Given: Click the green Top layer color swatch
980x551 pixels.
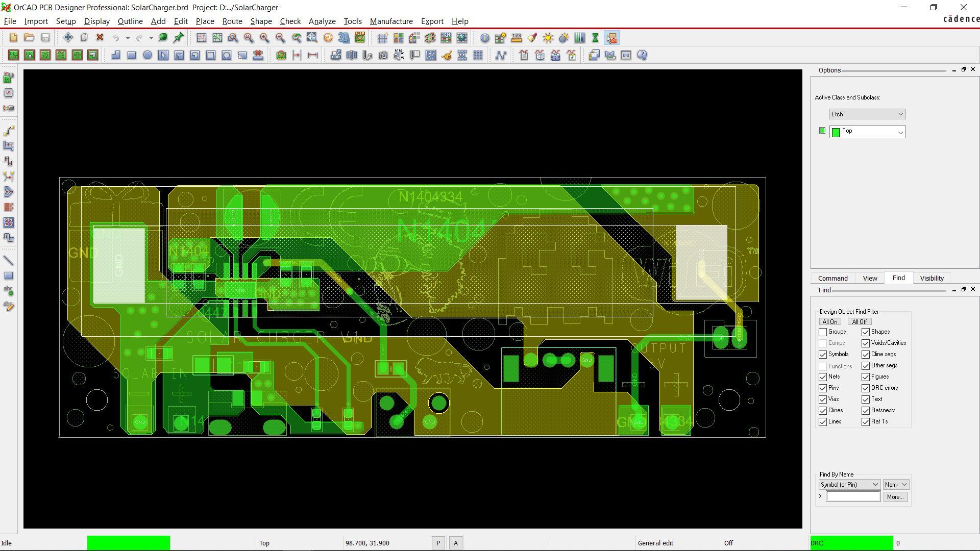Looking at the screenshot, I should point(836,133).
